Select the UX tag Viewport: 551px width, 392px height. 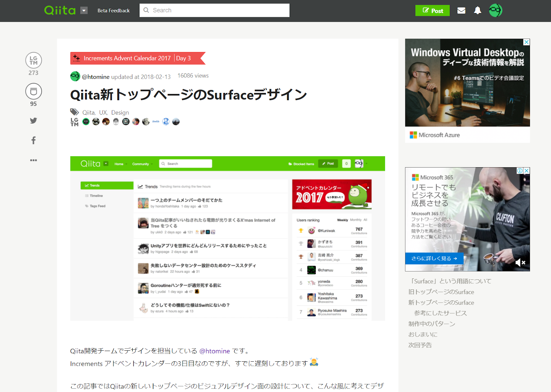(103, 113)
